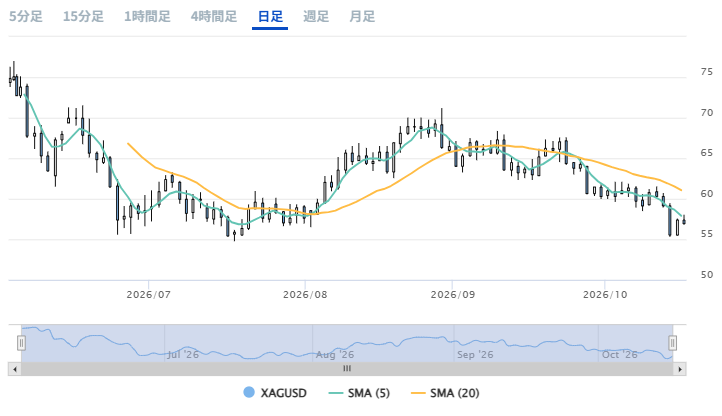Click the left navigator range handle

point(21,343)
